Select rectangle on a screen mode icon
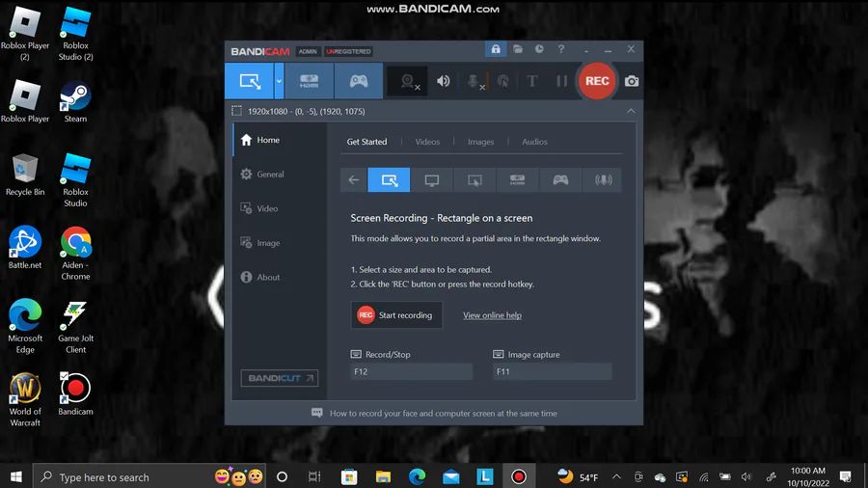 [390, 179]
